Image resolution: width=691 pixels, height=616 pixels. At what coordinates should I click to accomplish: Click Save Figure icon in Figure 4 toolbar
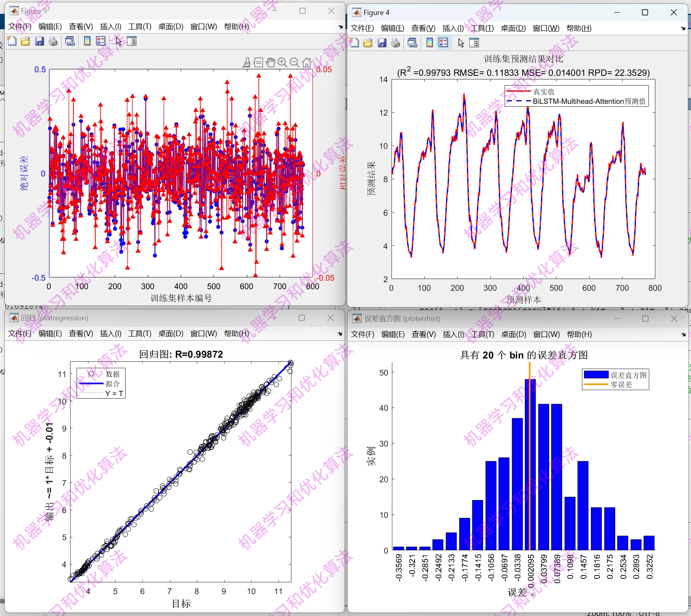(x=382, y=43)
